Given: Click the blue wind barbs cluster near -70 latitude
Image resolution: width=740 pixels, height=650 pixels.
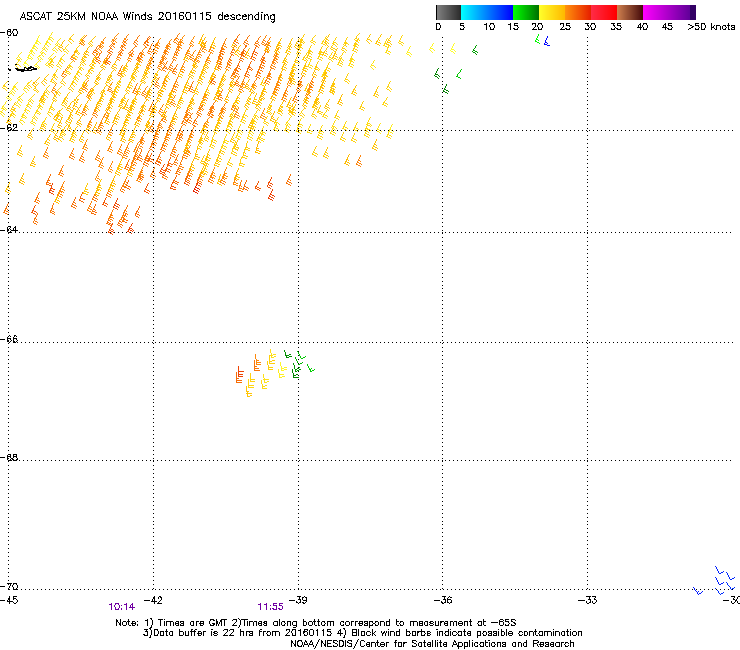Looking at the screenshot, I should tap(715, 581).
